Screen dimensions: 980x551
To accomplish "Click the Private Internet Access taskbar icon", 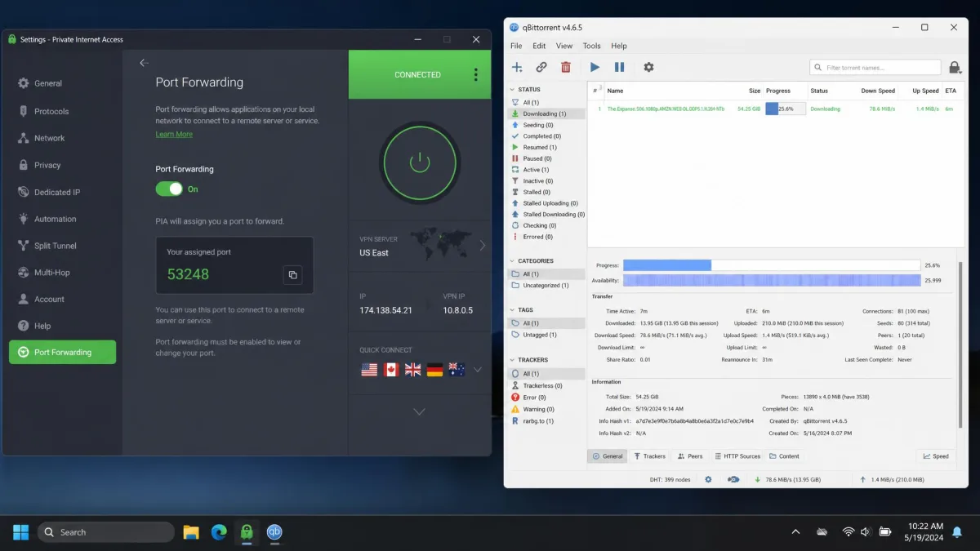I will 247,532.
